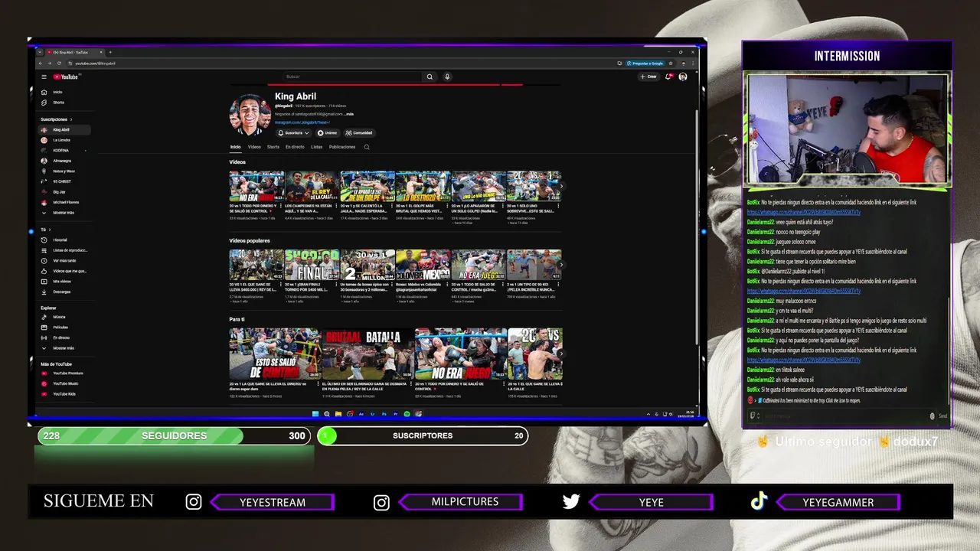Open the Suscritora notification dropdown

click(x=293, y=133)
